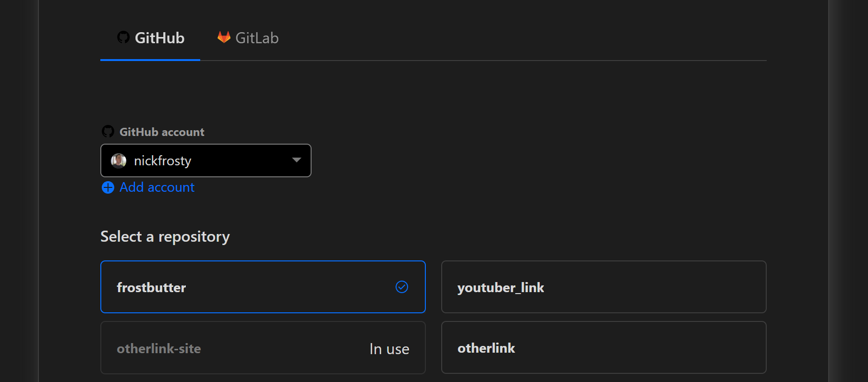Switch to the GitLab tab
This screenshot has width=868, height=382.
coord(247,37)
